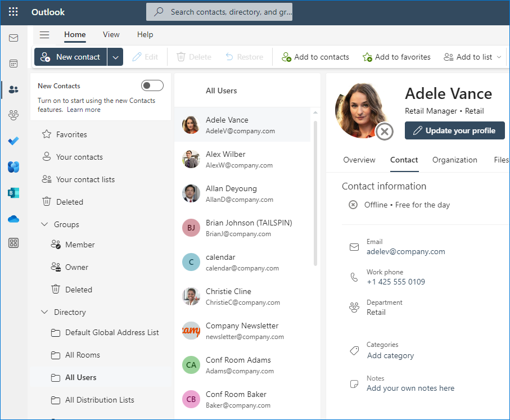Click Adele Vance's offline presence badge
Image resolution: width=510 pixels, height=420 pixels.
(x=385, y=132)
